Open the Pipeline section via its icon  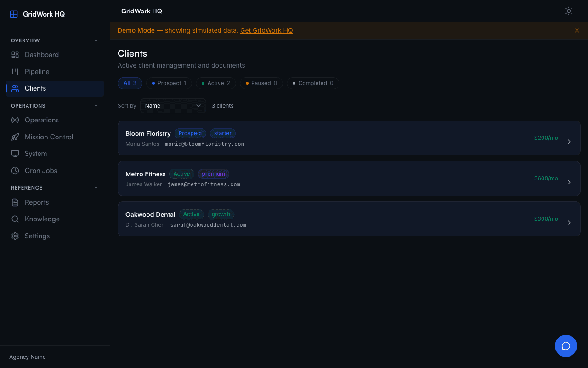[x=15, y=71]
